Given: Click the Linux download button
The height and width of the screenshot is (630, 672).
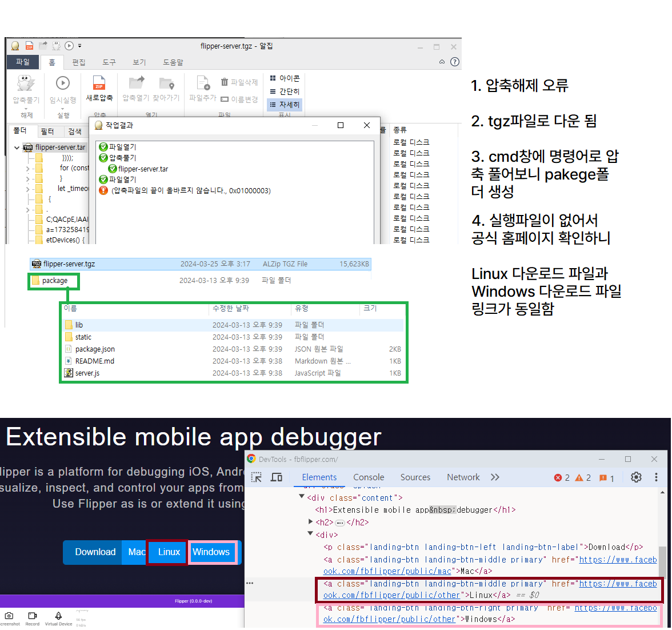Looking at the screenshot, I should (169, 552).
